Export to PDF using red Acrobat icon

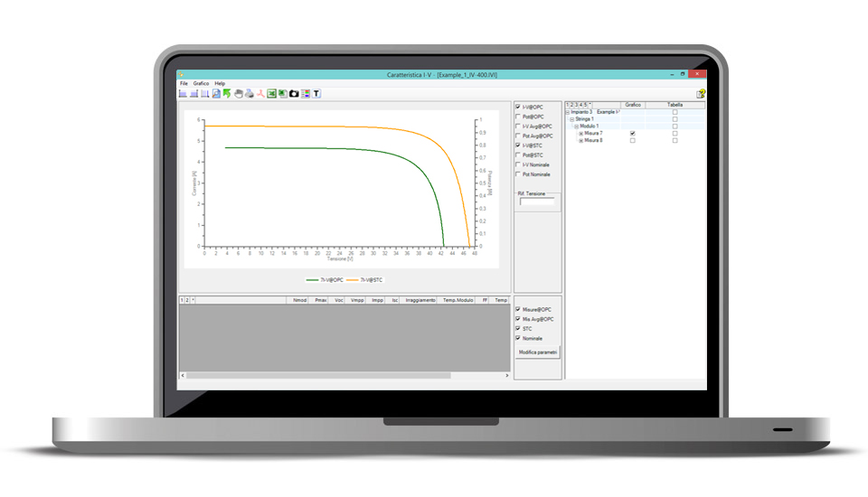(x=260, y=93)
